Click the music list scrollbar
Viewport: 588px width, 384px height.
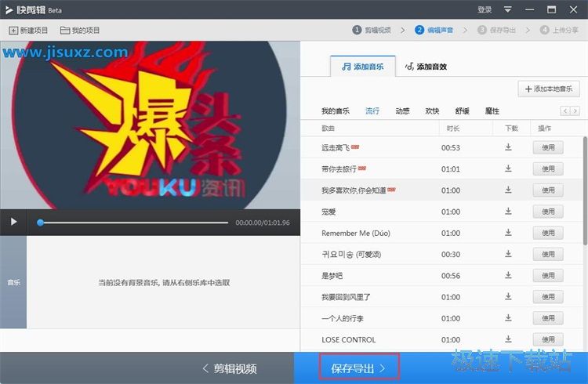(x=585, y=190)
